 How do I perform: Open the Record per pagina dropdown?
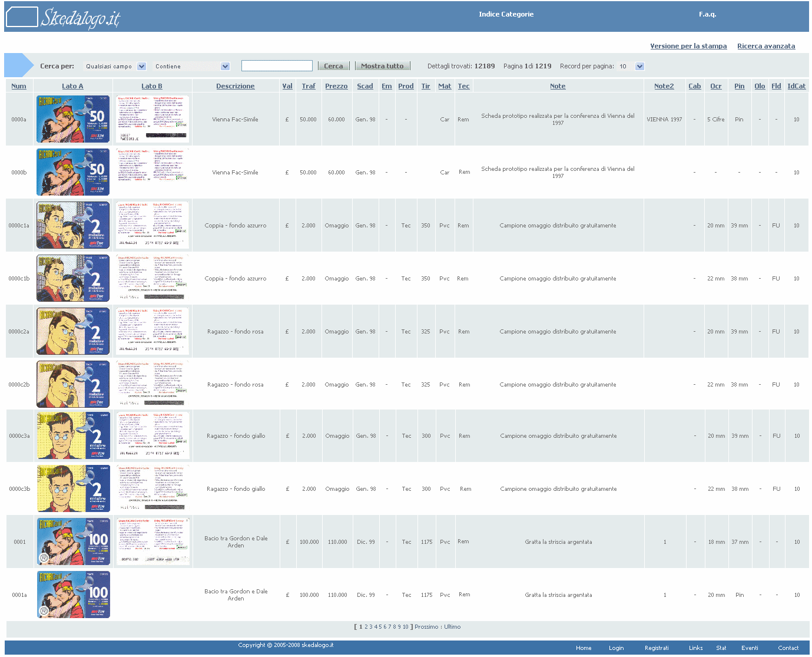pos(640,67)
